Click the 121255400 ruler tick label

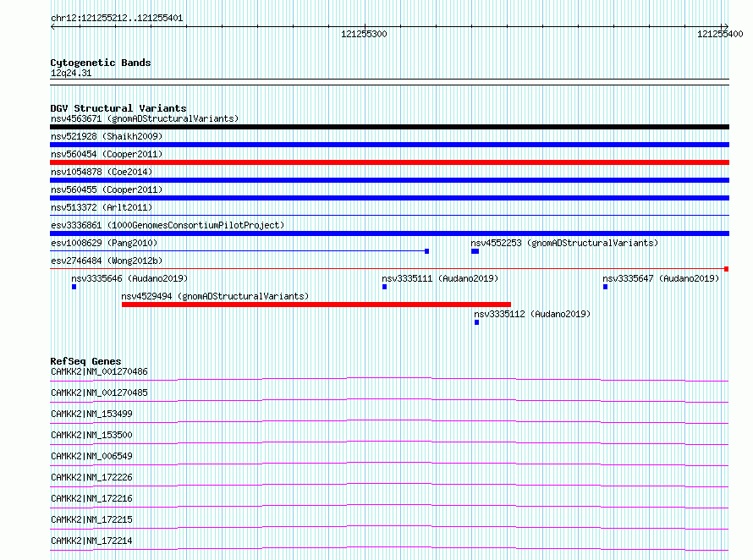(x=720, y=34)
